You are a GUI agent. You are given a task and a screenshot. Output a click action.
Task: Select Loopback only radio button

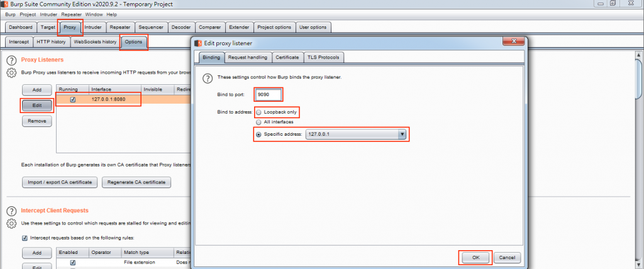point(258,112)
